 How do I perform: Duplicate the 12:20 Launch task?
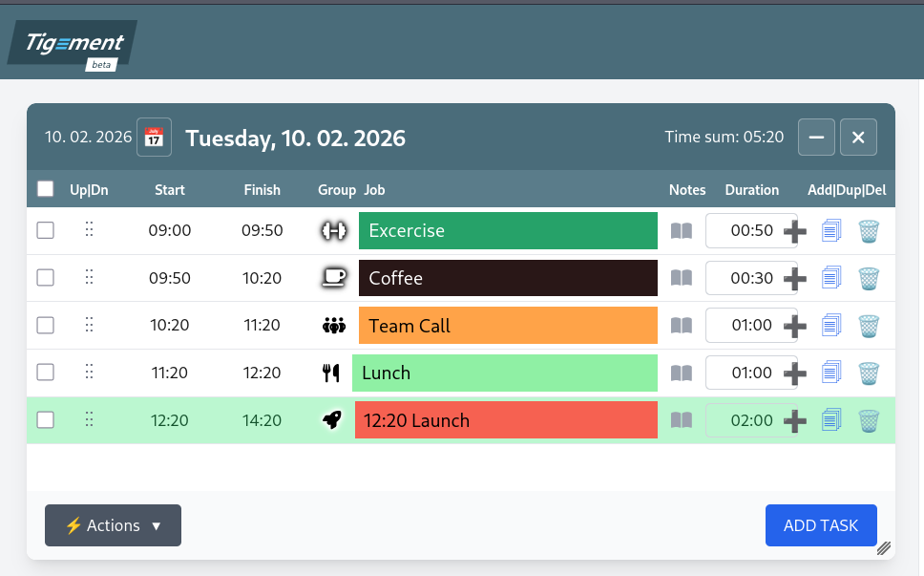pyautogui.click(x=830, y=419)
